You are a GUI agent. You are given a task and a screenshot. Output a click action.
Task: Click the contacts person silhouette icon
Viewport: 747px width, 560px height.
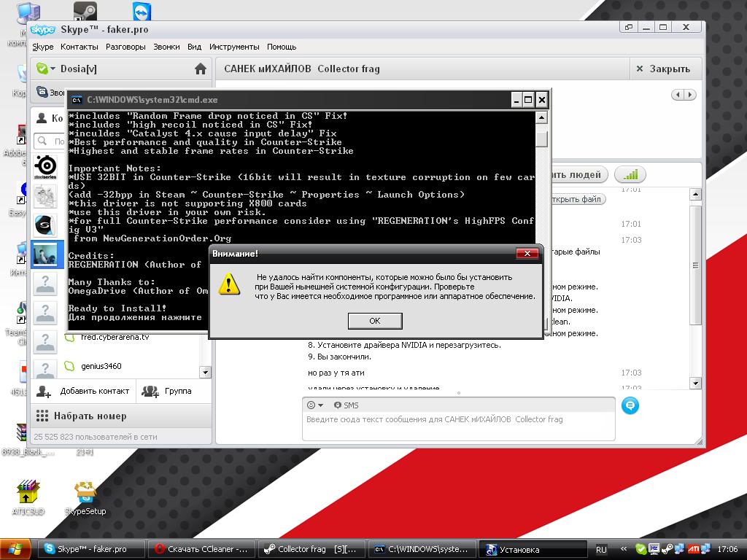point(42,117)
